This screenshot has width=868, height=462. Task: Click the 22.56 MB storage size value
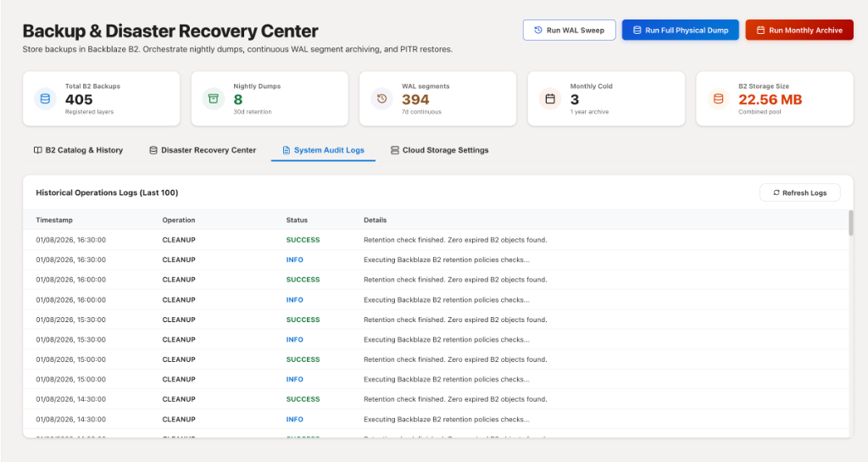(770, 99)
